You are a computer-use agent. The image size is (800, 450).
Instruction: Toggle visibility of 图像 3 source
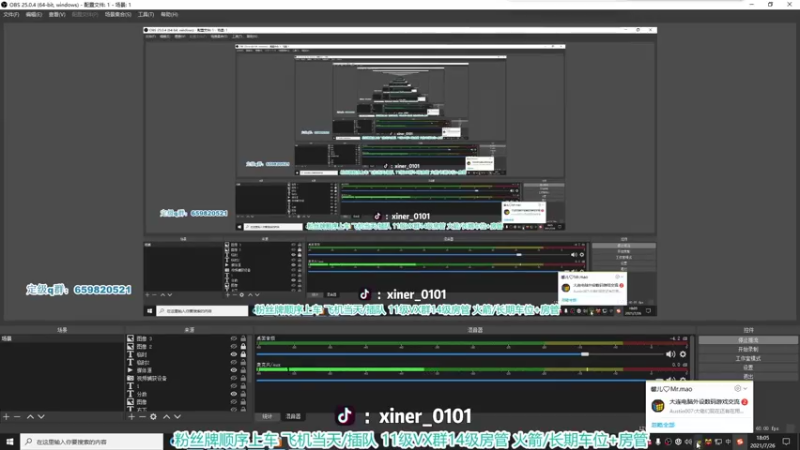point(234,338)
